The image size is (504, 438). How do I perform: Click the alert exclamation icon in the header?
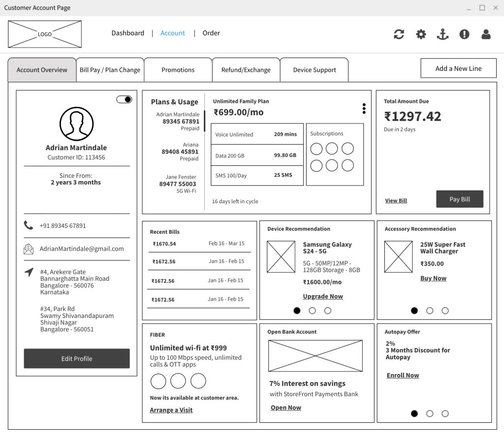[464, 34]
